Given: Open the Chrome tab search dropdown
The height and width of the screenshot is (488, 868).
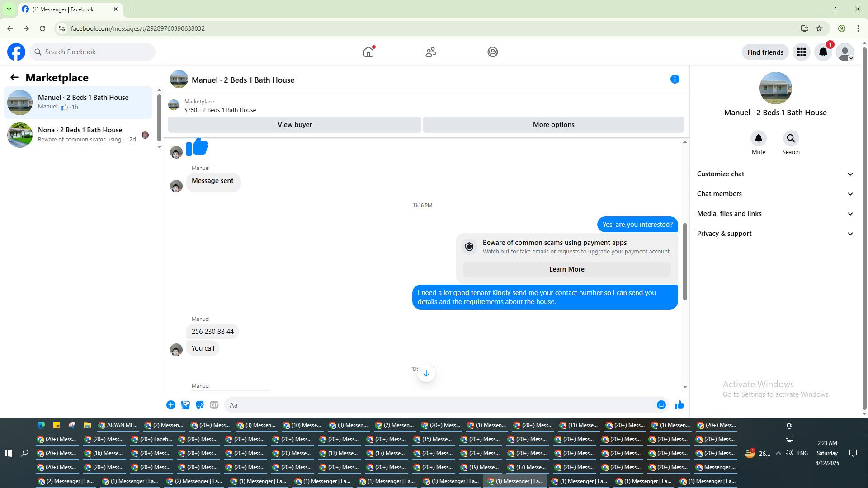Looking at the screenshot, I should pos(9,9).
